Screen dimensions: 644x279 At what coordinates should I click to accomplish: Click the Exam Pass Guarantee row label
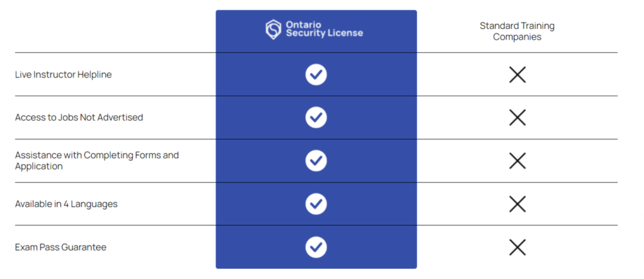coord(61,248)
